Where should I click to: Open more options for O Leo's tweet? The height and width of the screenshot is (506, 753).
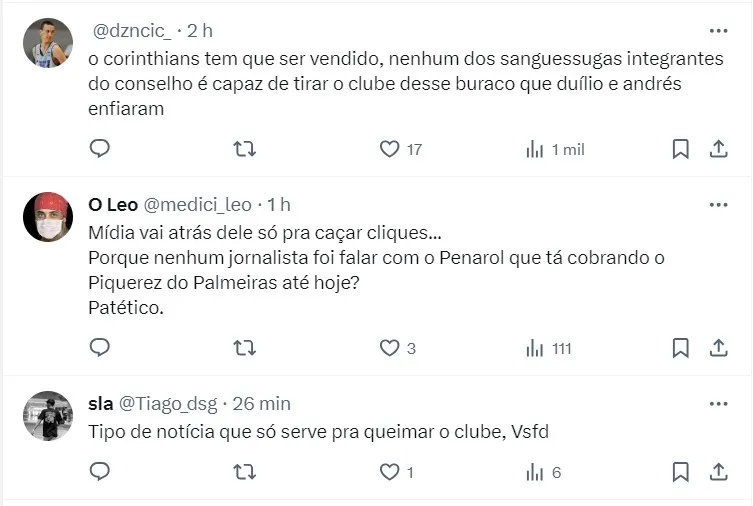pos(718,205)
